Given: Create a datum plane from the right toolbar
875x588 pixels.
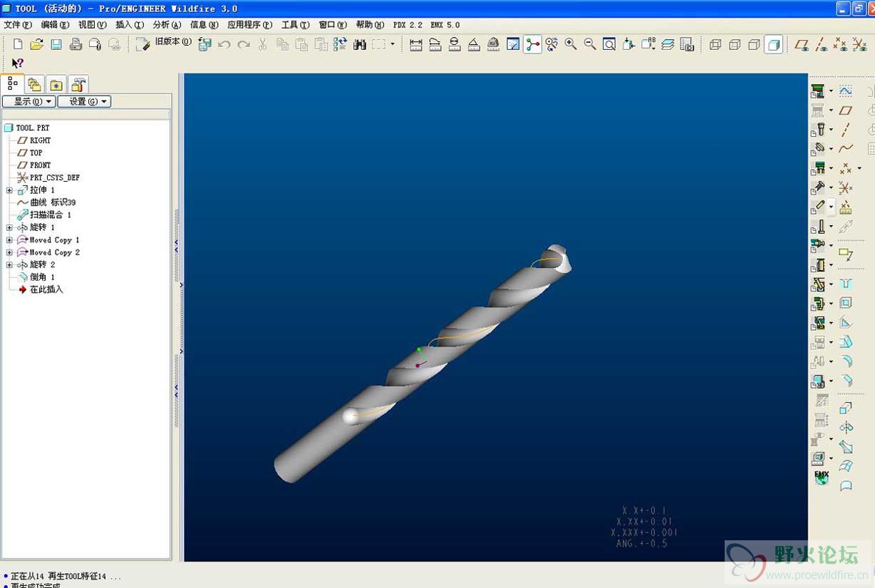Looking at the screenshot, I should click(846, 110).
